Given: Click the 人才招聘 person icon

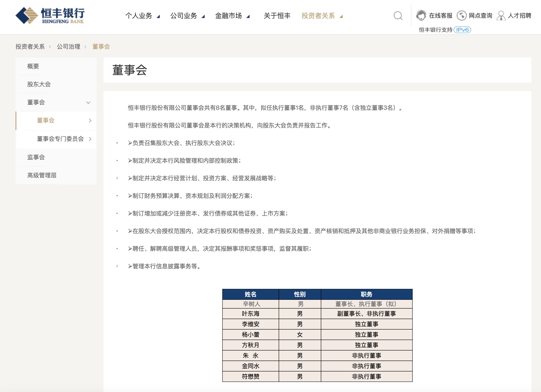Looking at the screenshot, I should (501, 16).
